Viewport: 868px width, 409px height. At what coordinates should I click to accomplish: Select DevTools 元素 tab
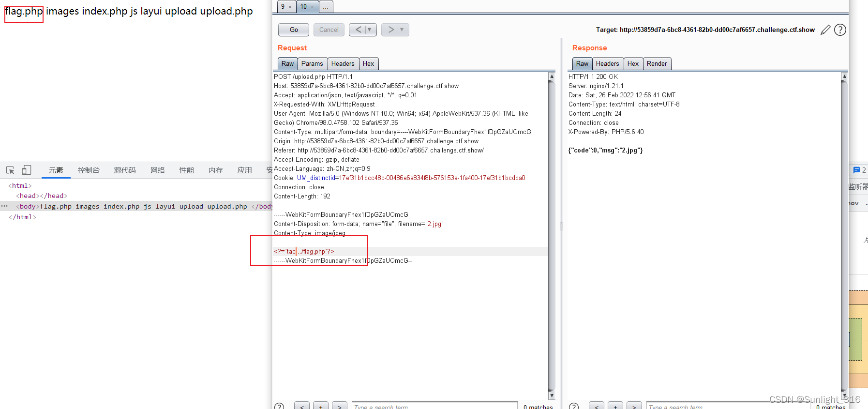point(56,170)
